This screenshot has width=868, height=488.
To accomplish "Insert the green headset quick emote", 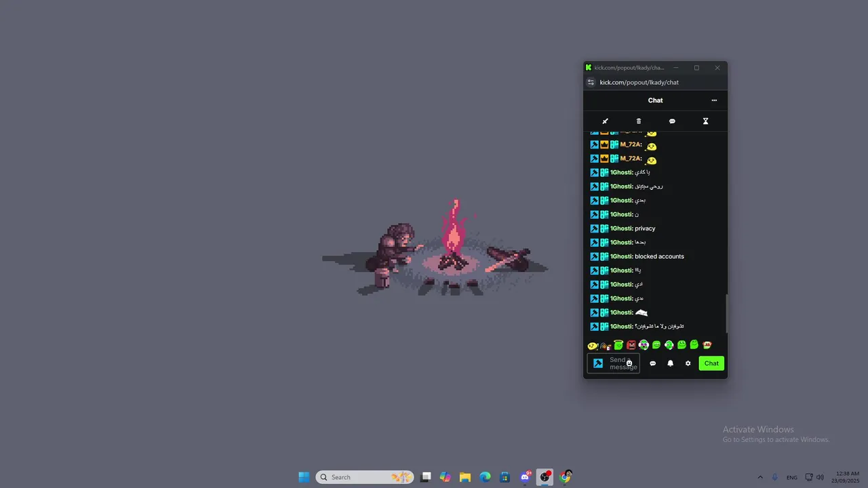I will pyautogui.click(x=669, y=345).
